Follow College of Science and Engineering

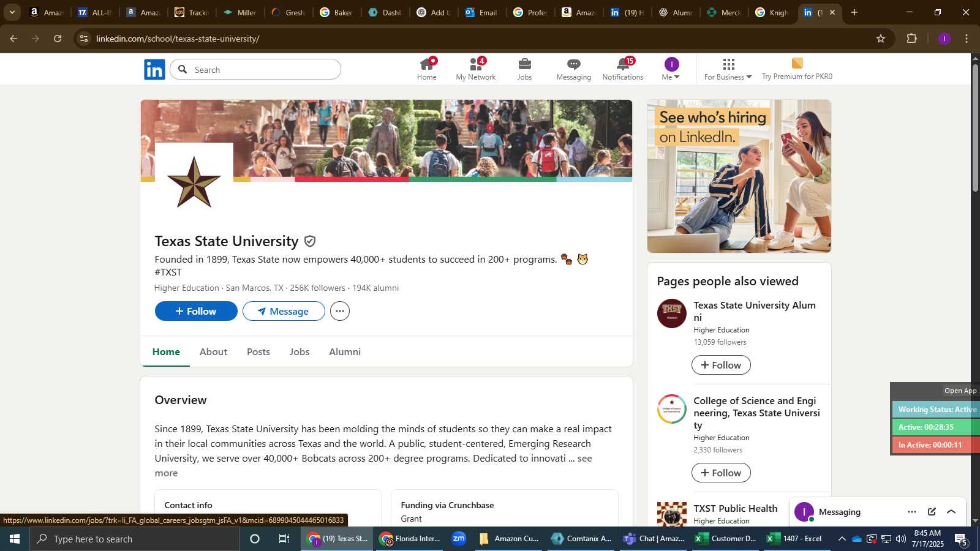(721, 473)
